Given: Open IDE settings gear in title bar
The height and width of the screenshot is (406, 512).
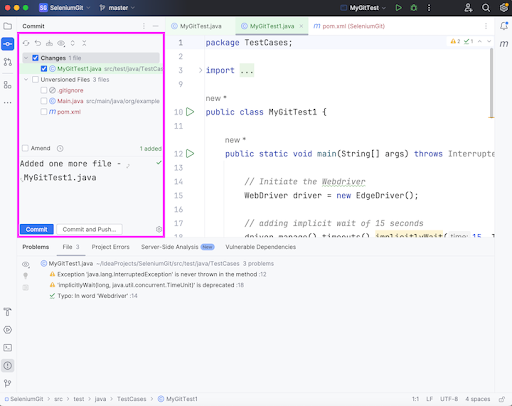Looking at the screenshot, I should coord(504,8).
